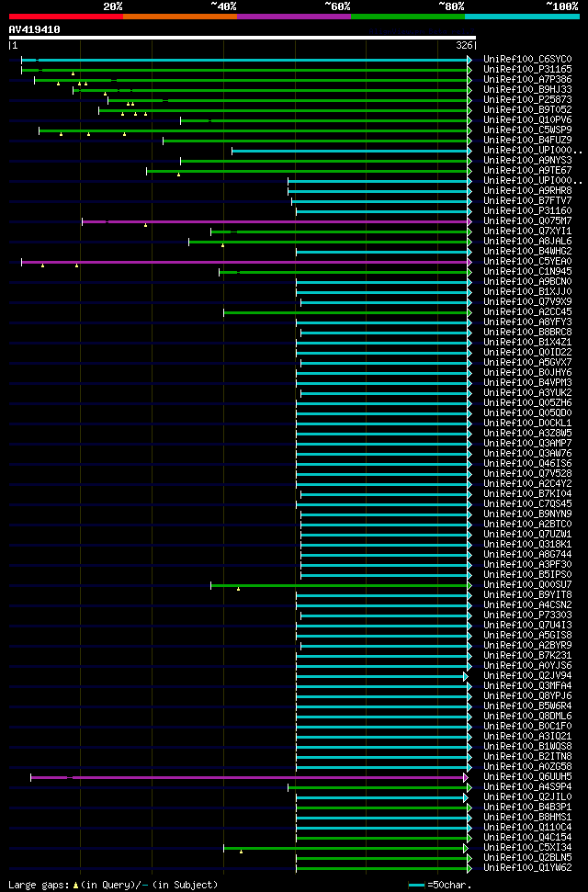The width and height of the screenshot is (588, 892).
Task: Select the UniRef100_B7KI04 label
Action: [527, 494]
